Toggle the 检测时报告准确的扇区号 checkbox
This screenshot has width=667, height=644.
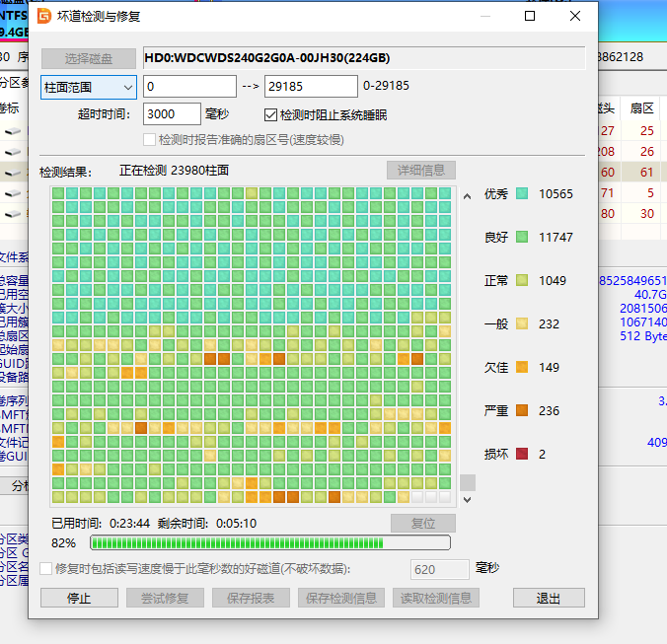149,139
